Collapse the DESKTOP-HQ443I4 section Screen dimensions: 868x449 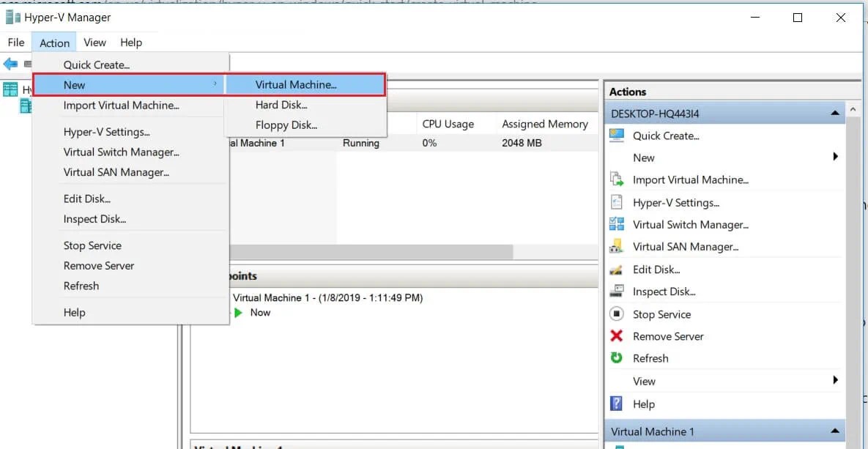pos(834,113)
